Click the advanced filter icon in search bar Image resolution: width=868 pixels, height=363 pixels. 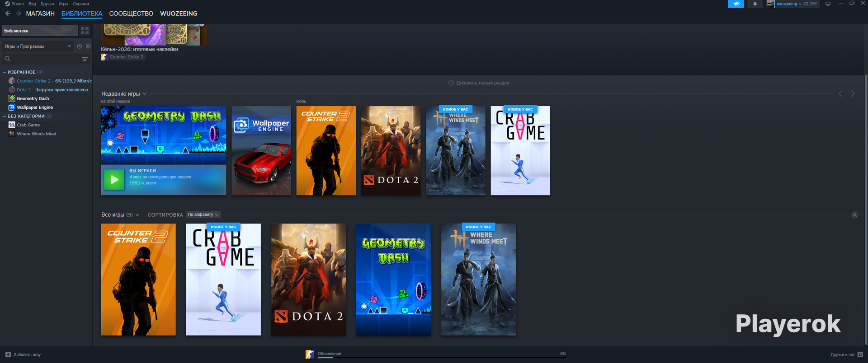85,59
